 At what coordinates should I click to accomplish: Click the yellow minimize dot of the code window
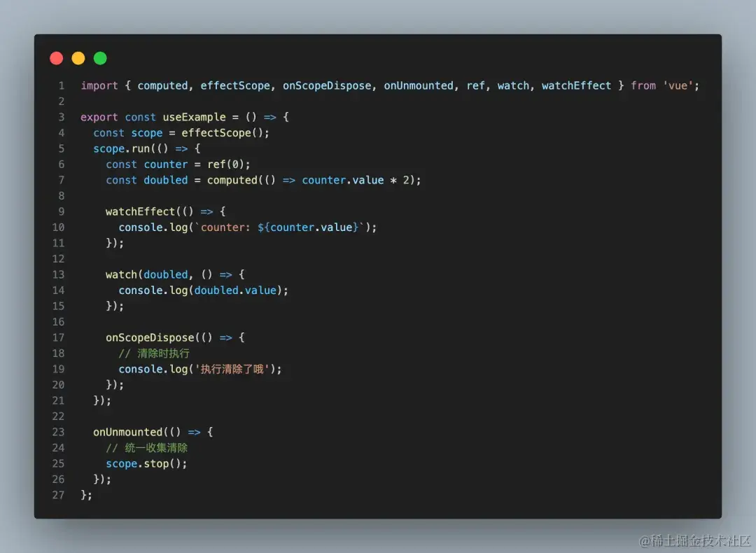pos(78,58)
